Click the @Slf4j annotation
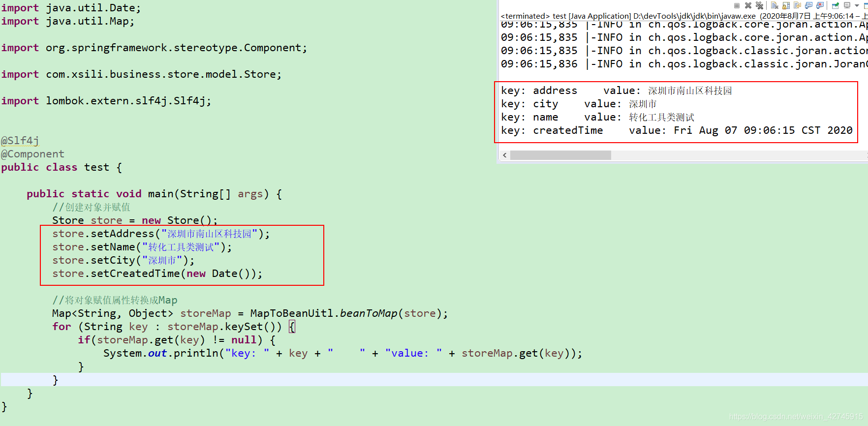This screenshot has height=426, width=868. [20, 141]
